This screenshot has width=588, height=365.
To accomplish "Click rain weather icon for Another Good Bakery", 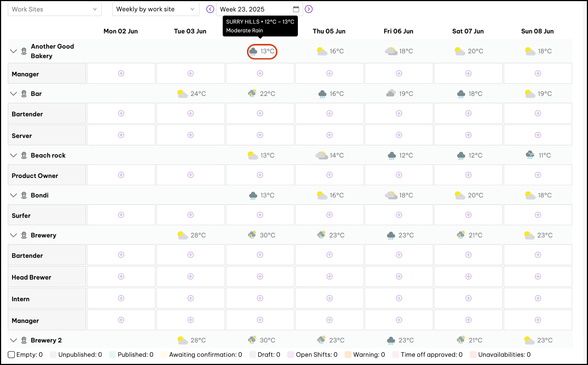I will pos(253,51).
